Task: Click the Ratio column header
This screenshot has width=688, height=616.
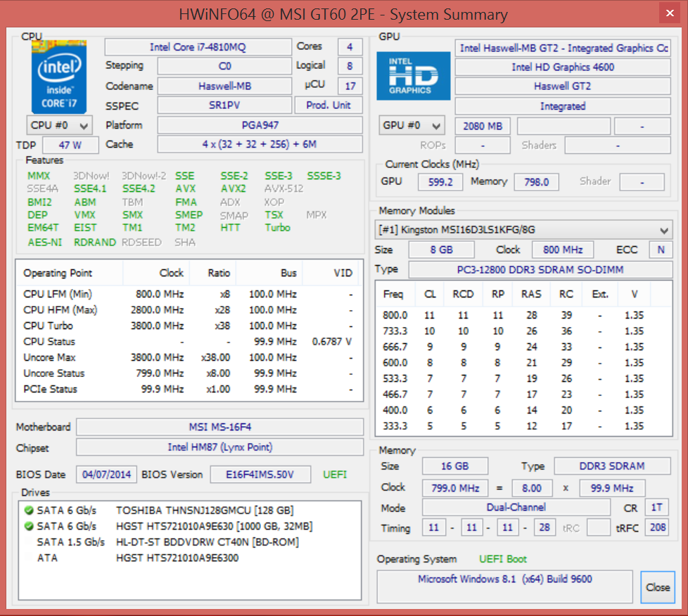Action: click(213, 273)
